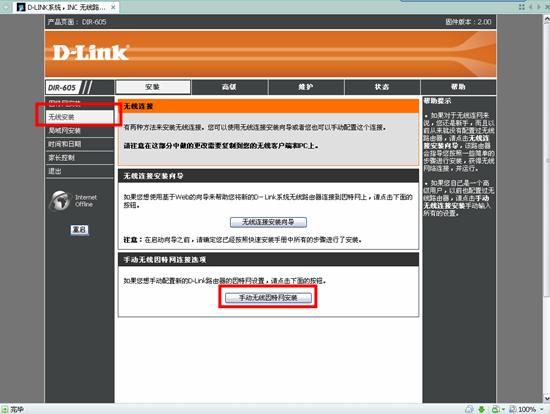550x414 pixels.
Task: Click the D-Link favicon on browser tab
Action: (21, 7)
